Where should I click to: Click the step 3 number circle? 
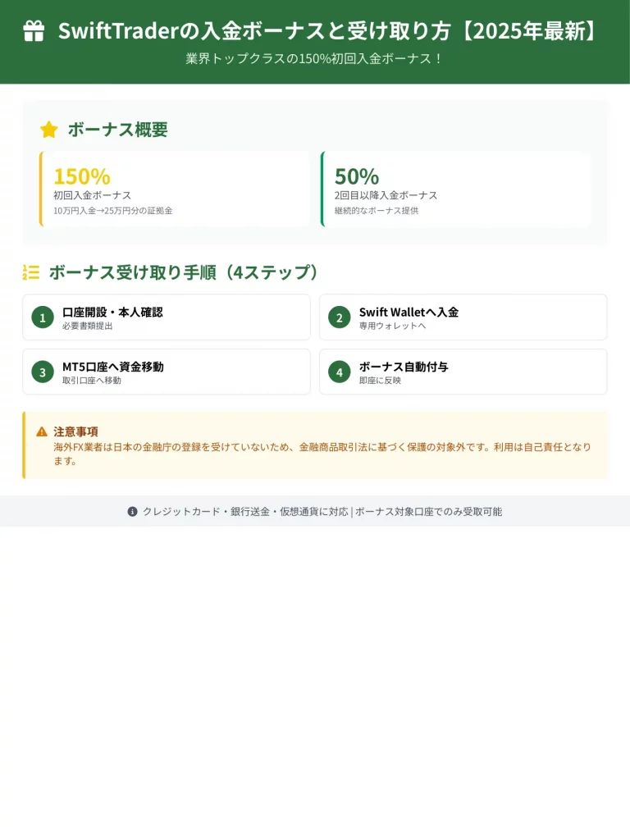(43, 372)
